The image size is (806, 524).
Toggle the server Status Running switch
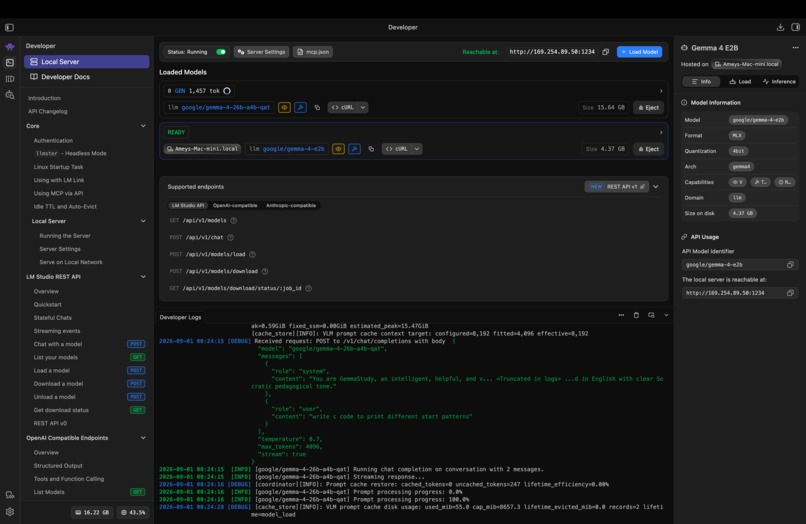[221, 52]
